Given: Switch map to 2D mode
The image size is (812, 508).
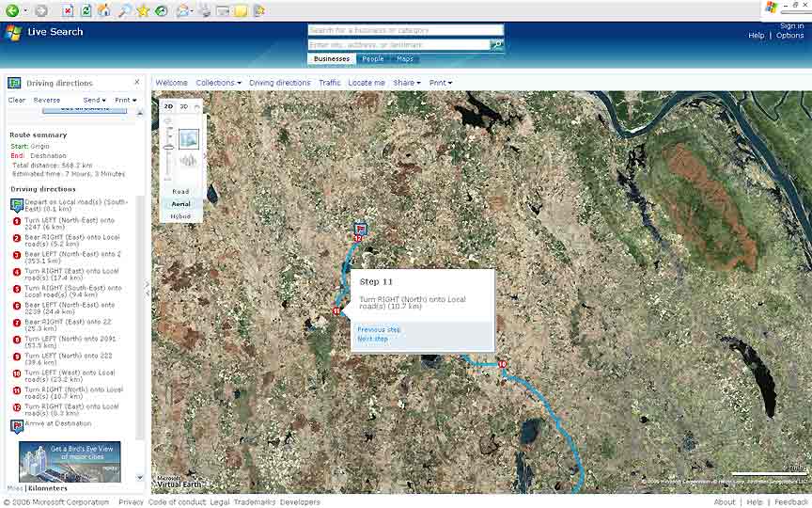Looking at the screenshot, I should click(168, 106).
